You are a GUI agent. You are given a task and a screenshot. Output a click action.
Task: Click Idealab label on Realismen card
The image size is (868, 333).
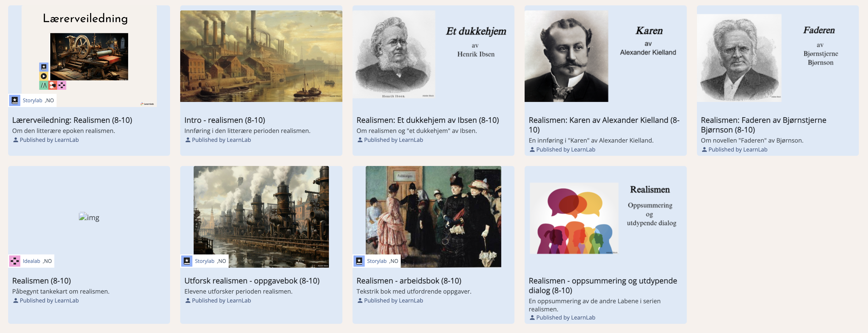coord(31,261)
